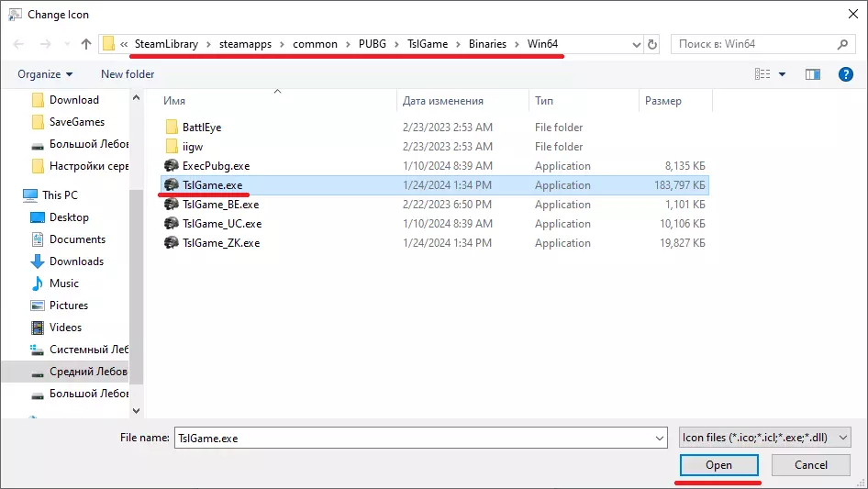Click the Open button
The width and height of the screenshot is (868, 489).
click(x=718, y=465)
